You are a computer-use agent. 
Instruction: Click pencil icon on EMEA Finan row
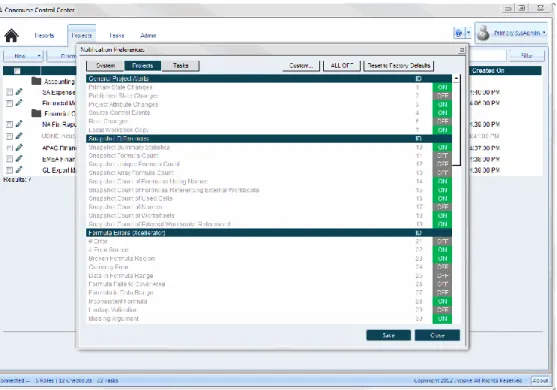tap(19, 158)
